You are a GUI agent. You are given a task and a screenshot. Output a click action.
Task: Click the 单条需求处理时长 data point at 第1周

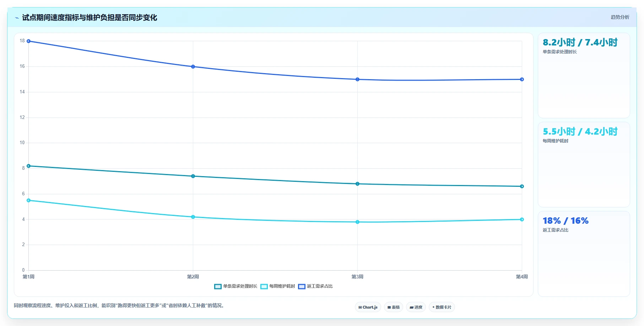point(29,166)
